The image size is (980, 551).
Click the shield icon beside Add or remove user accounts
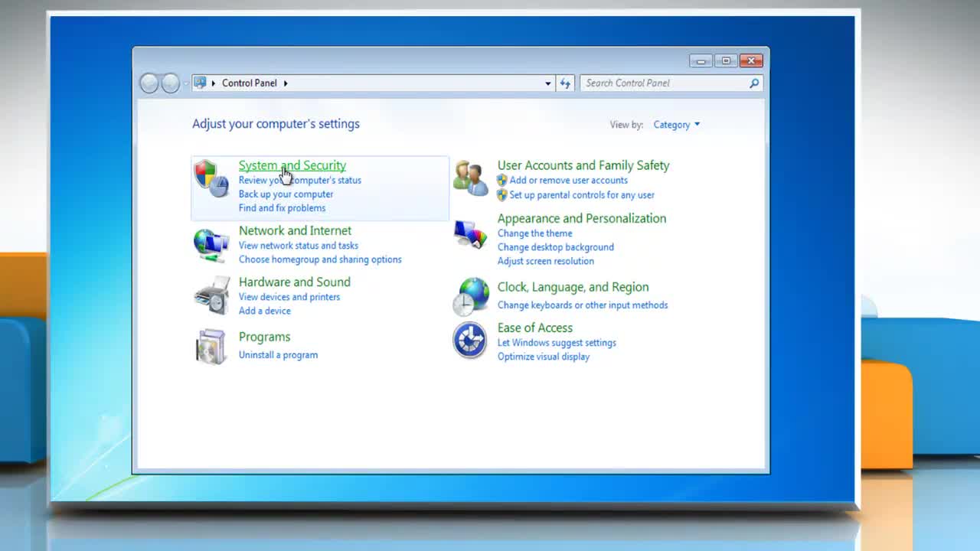point(502,181)
